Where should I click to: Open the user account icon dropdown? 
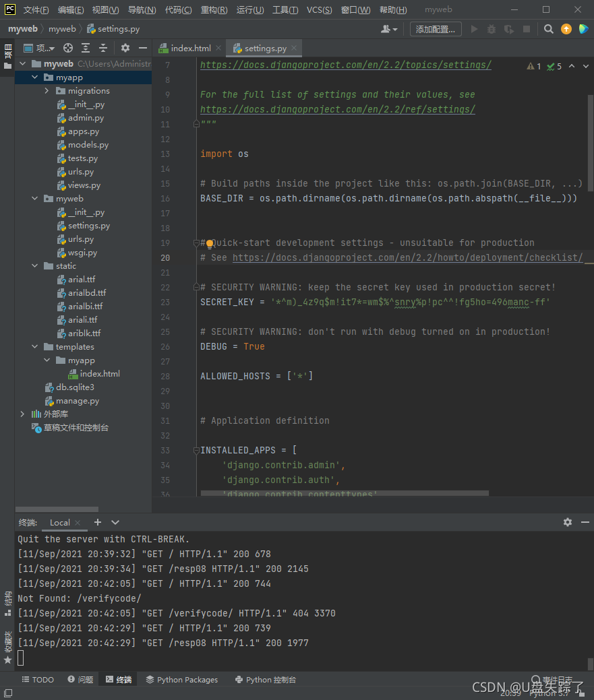coord(389,29)
